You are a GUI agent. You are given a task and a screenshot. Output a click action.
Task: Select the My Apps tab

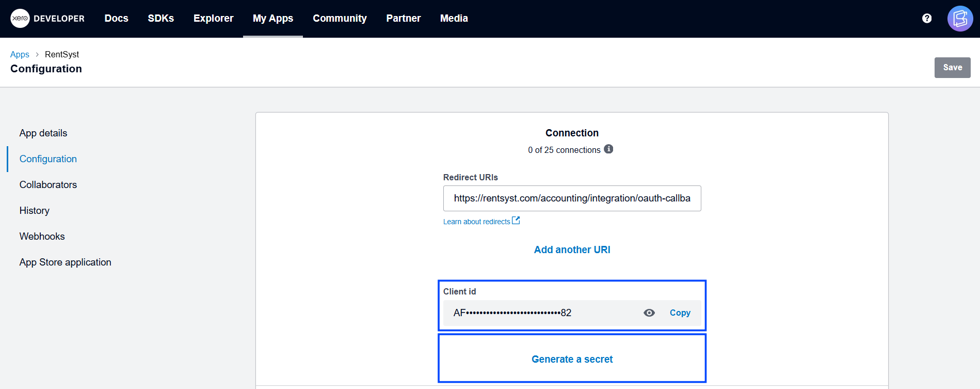point(273,19)
